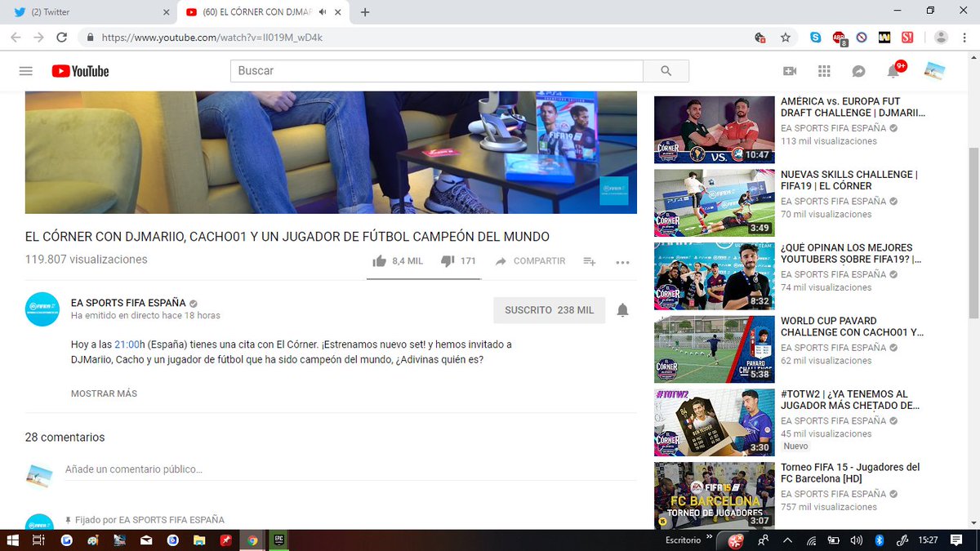Open the create video camera icon
The width and height of the screenshot is (980, 551).
click(790, 71)
